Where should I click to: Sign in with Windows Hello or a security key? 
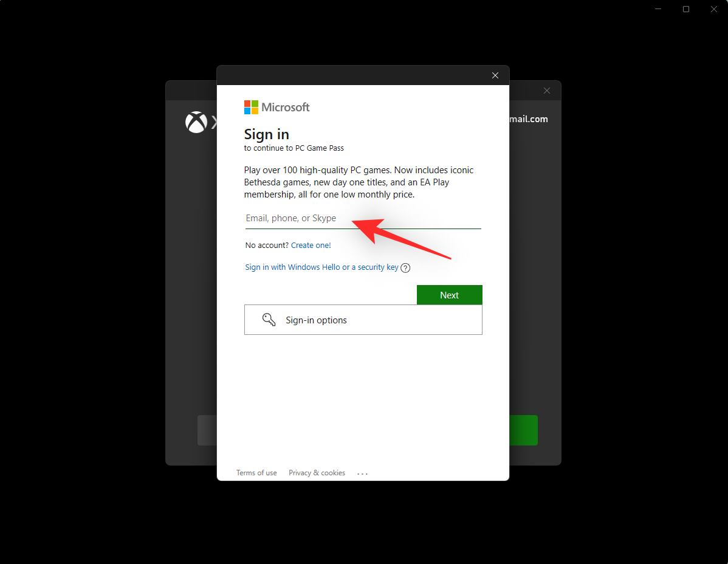(x=321, y=267)
